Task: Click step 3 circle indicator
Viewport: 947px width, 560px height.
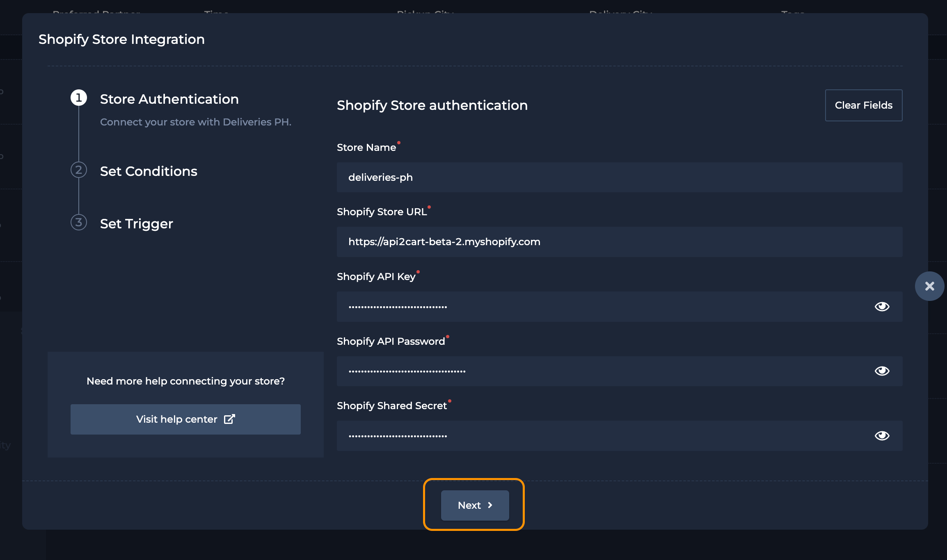Action: (79, 222)
